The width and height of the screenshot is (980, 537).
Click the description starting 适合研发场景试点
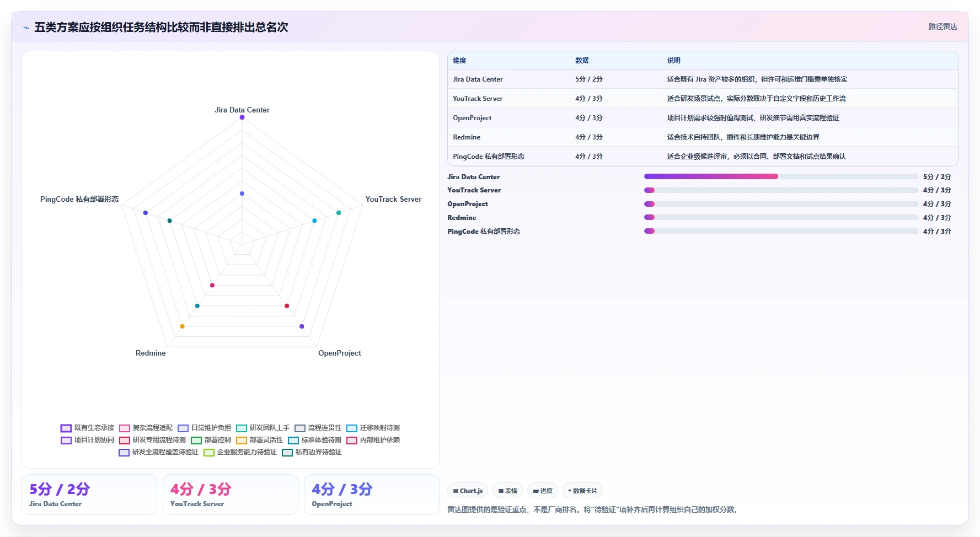coord(756,99)
